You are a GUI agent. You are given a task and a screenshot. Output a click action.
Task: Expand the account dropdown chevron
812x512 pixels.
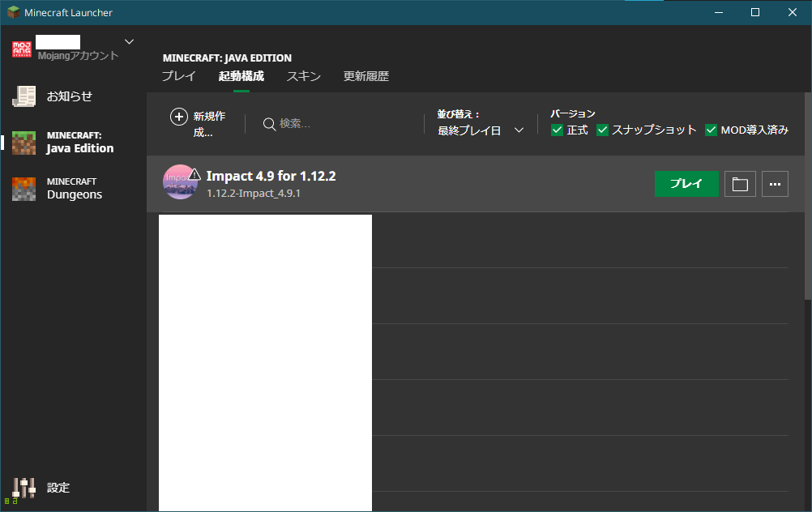coord(129,41)
